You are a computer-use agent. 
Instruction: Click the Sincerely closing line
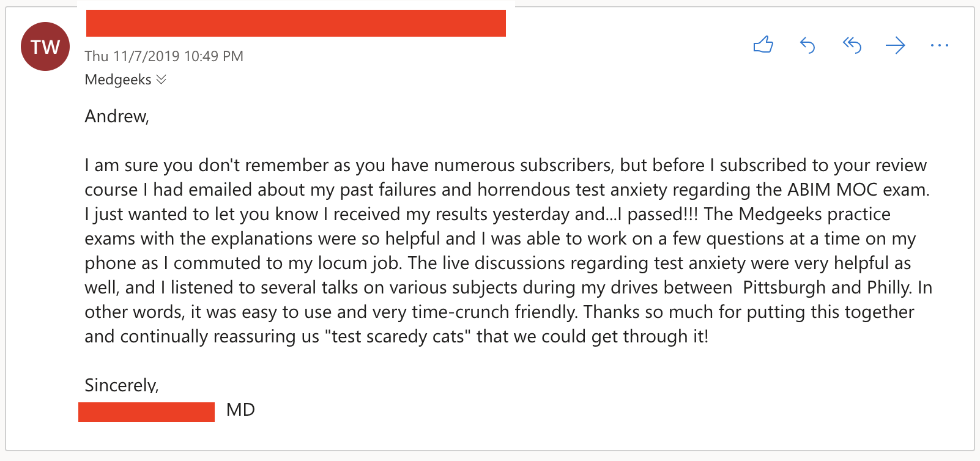pos(122,385)
